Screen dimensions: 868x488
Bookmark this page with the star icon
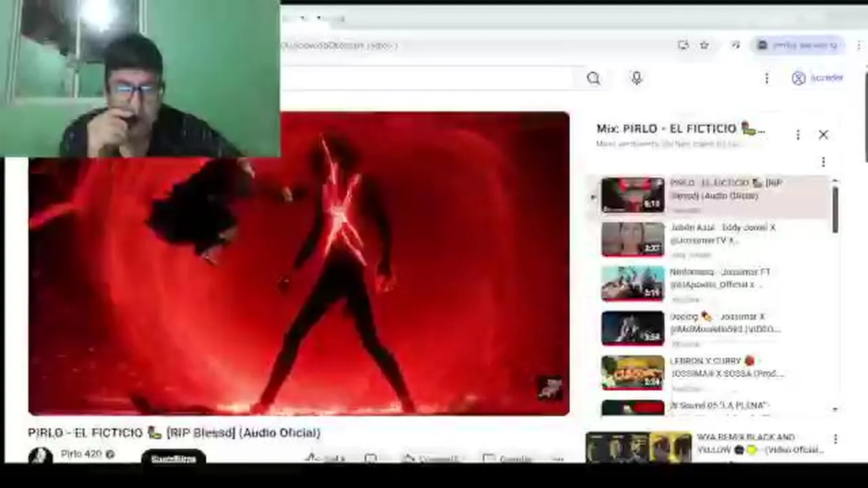705,45
